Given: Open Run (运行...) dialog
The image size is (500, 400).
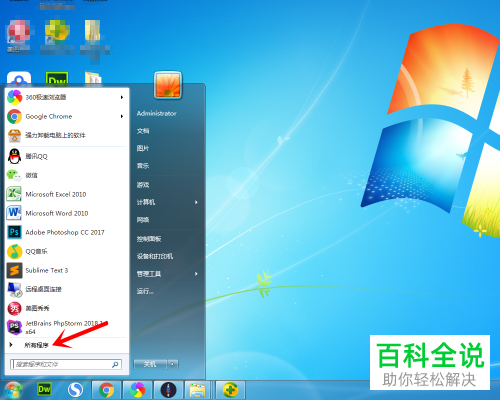Looking at the screenshot, I should (x=145, y=291).
